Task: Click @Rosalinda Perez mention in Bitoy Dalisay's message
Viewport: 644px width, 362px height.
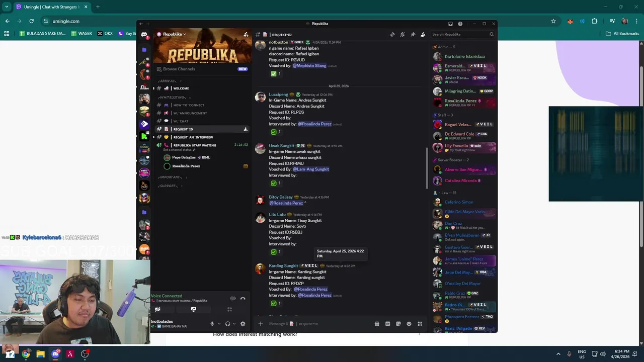Action: coord(286,203)
